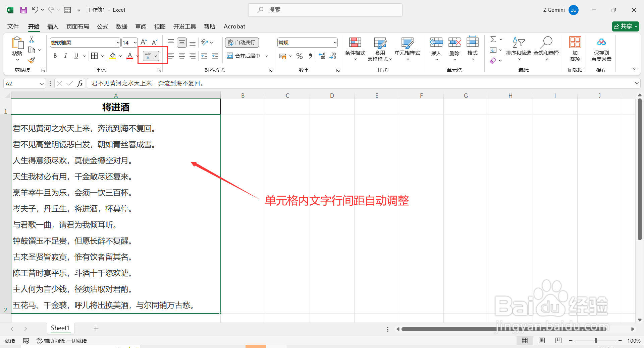
Task: Switch to the 插入 ribbon tab
Action: (53, 26)
